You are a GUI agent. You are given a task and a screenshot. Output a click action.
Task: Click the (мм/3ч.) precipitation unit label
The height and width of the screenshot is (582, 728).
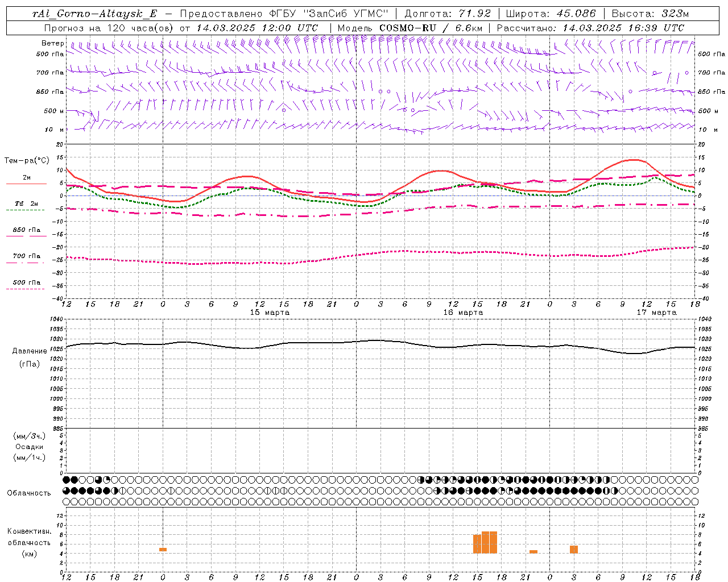click(30, 436)
